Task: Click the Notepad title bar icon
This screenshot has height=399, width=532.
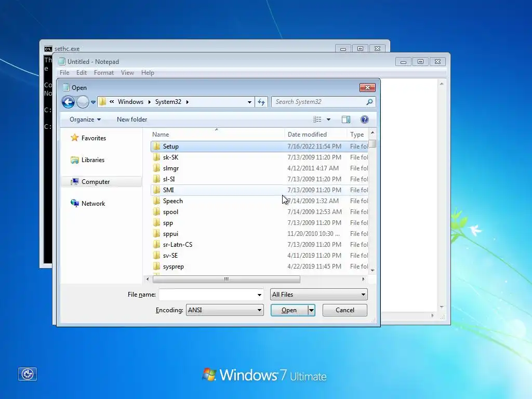Action: (x=61, y=61)
